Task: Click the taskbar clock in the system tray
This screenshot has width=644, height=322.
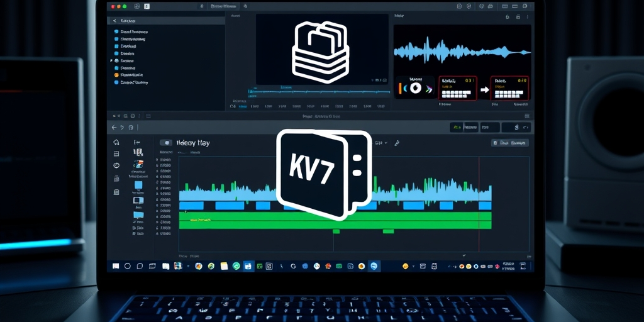Action: tap(508, 266)
